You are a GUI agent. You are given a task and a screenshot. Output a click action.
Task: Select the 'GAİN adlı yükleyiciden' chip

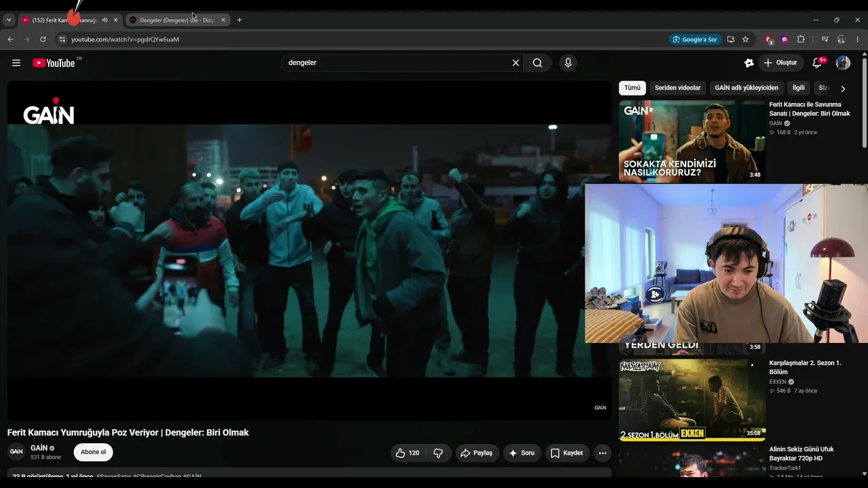click(x=747, y=88)
